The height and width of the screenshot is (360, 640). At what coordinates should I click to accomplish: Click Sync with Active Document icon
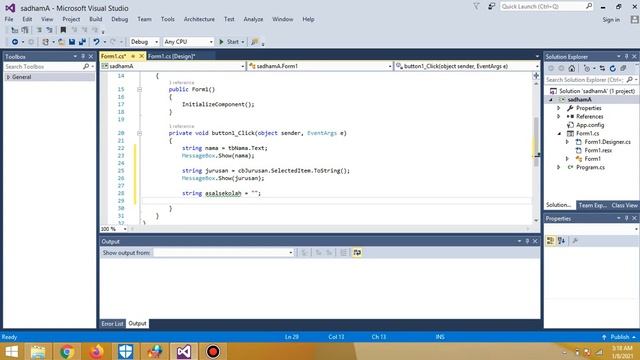click(x=602, y=69)
